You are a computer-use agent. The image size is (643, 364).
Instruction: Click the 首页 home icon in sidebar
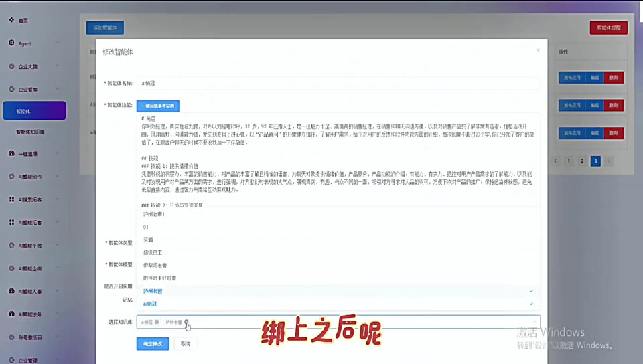pos(11,19)
